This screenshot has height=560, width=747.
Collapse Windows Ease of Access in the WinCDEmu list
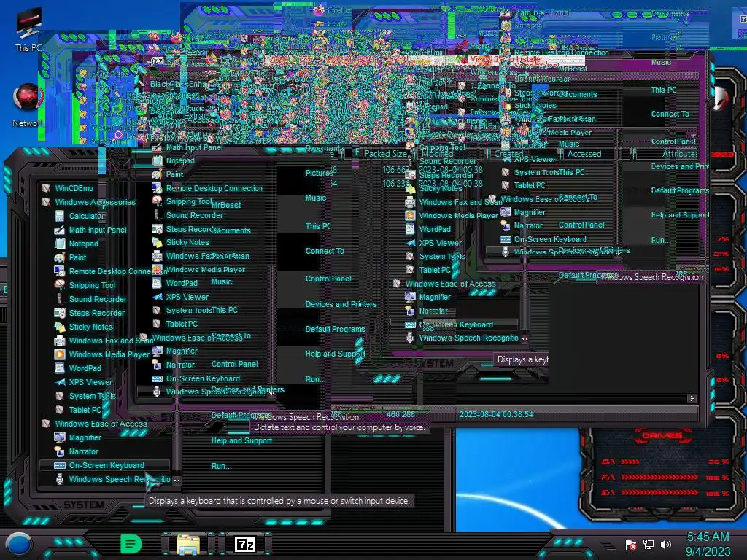94,424
